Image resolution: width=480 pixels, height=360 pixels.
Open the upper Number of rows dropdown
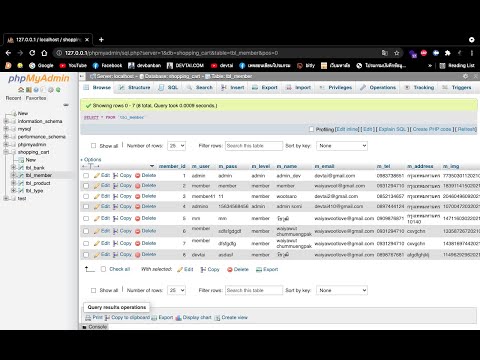pyautogui.click(x=176, y=146)
